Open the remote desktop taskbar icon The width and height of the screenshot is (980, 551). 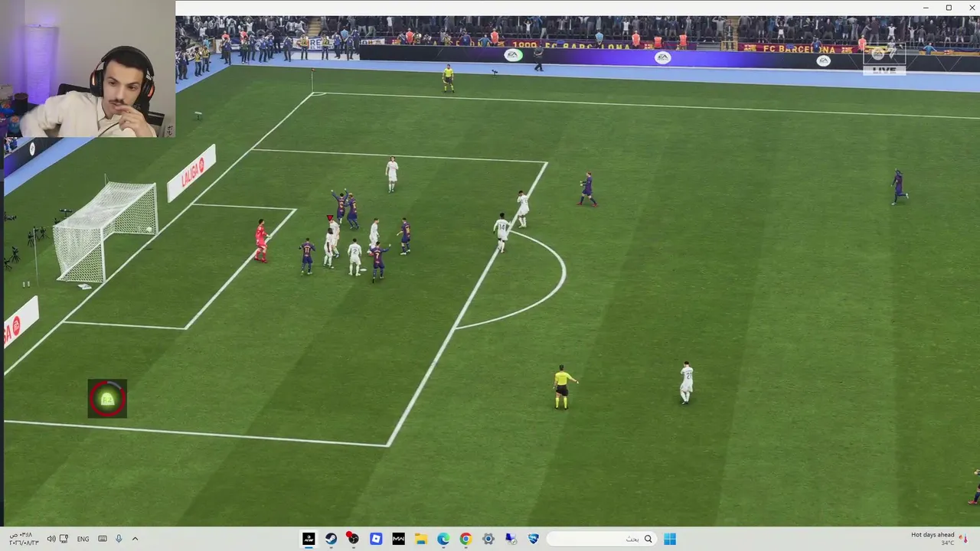[x=511, y=539]
